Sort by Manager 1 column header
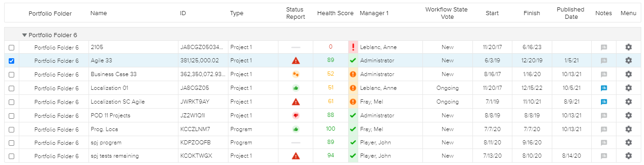 coord(374,13)
